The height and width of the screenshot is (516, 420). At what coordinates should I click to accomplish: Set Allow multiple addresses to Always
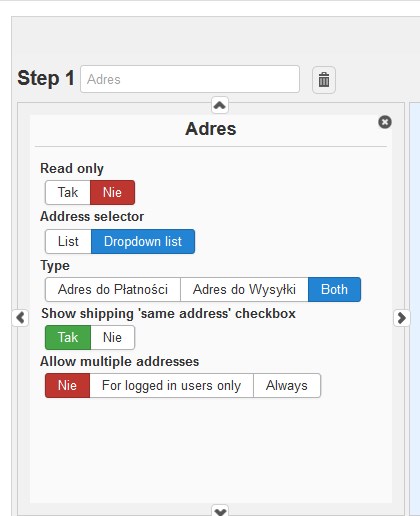(x=287, y=385)
